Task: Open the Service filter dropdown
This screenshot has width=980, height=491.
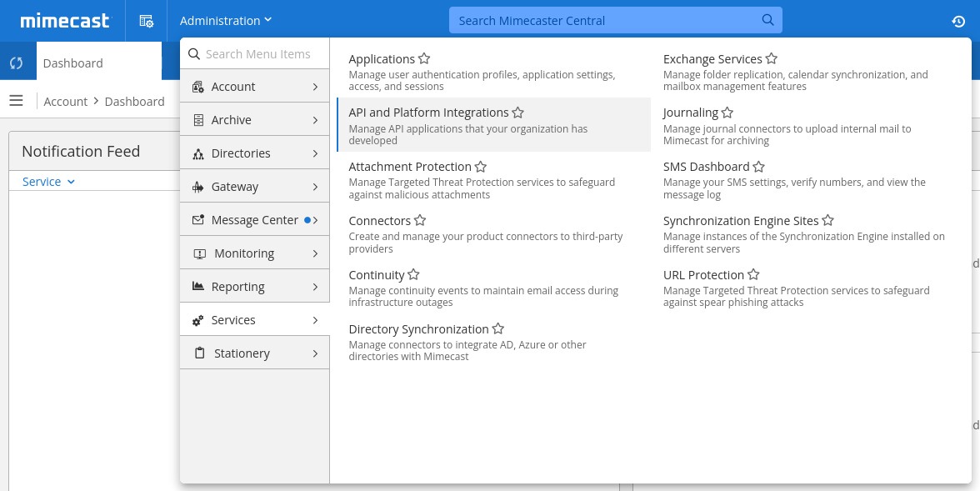Action: pyautogui.click(x=48, y=182)
